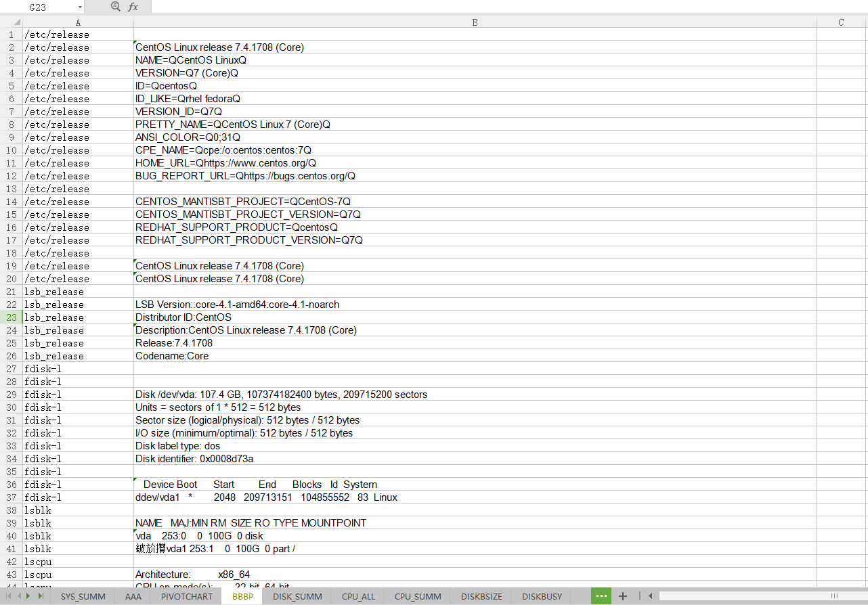Click cell 'CENTOS_MANTISBT_PROJECT=QCentOS-7Q'
This screenshot has height=605, width=868.
click(x=475, y=202)
